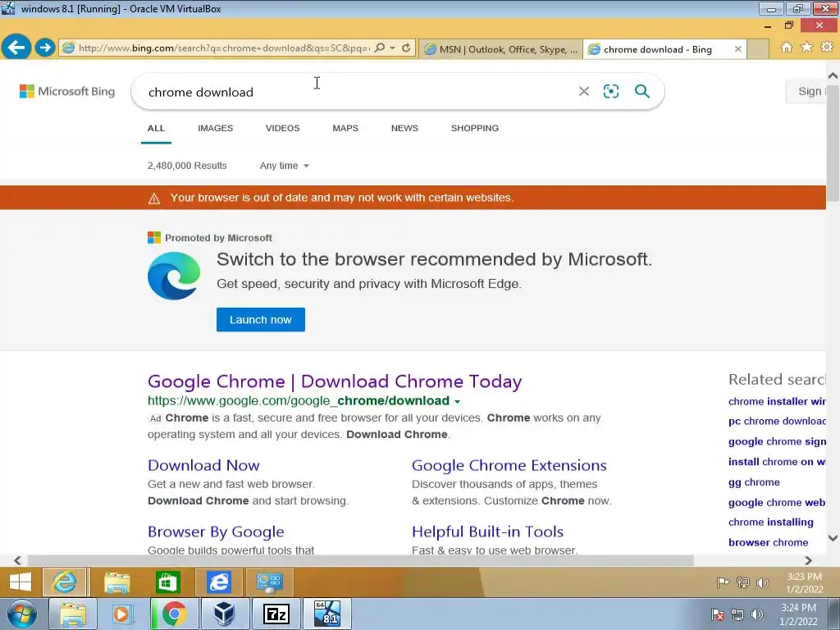Image resolution: width=840 pixels, height=630 pixels.
Task: Open File Explorer on VM taskbar
Action: tap(116, 582)
